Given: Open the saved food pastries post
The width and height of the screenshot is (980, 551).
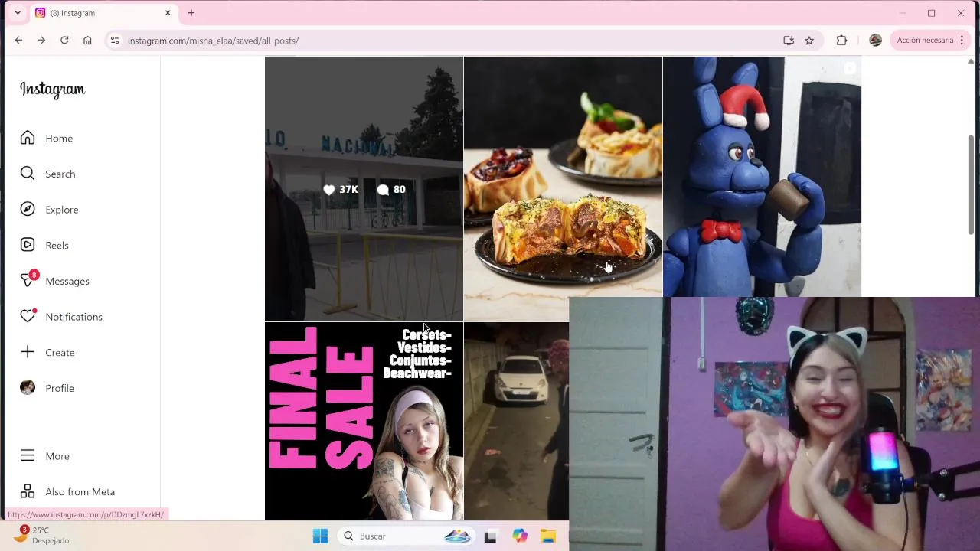Looking at the screenshot, I should [x=563, y=188].
